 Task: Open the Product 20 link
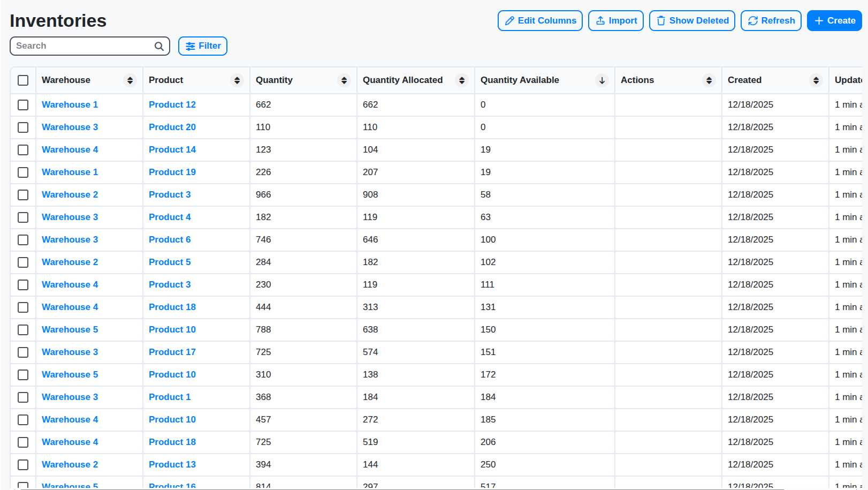[x=172, y=127]
